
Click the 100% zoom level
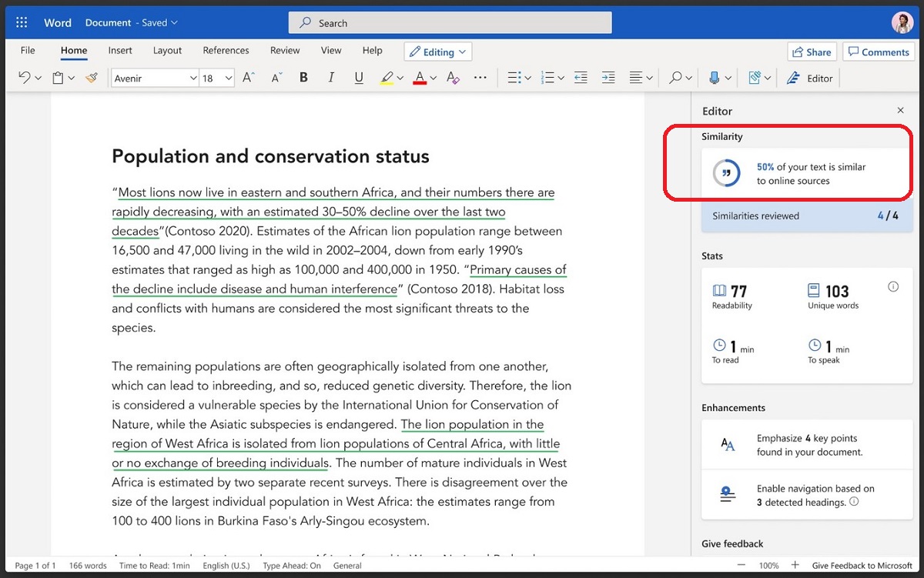[768, 566]
